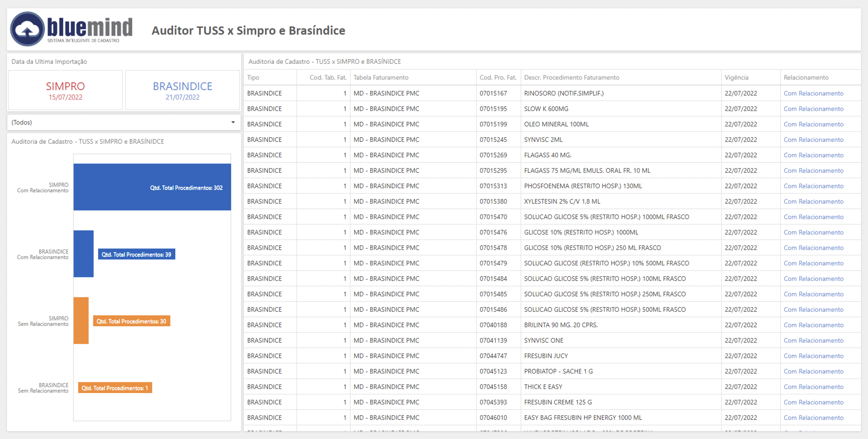This screenshot has width=868, height=439.
Task: Click Auditor TUSS x Simpro e Brasíndice title
Action: [x=248, y=30]
